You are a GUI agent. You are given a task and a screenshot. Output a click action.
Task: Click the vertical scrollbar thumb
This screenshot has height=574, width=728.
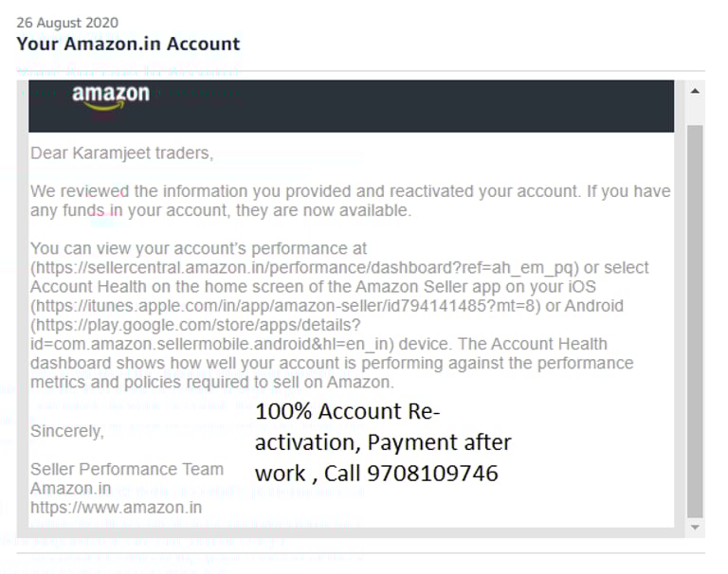(695, 321)
